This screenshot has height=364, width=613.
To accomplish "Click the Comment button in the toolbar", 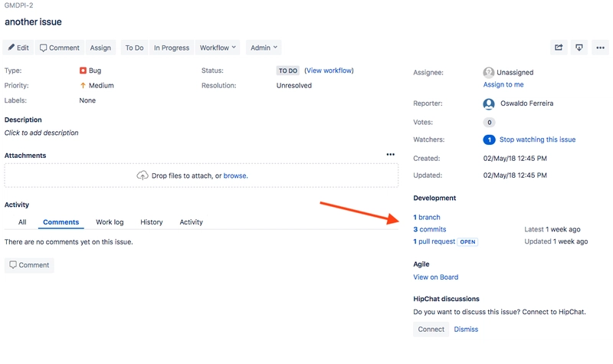I will 60,48.
